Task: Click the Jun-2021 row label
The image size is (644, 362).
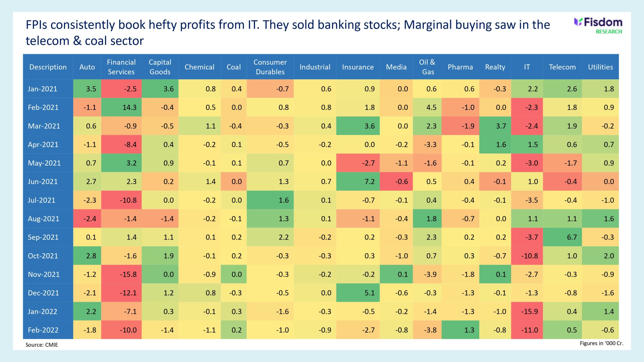Action: 43,182
